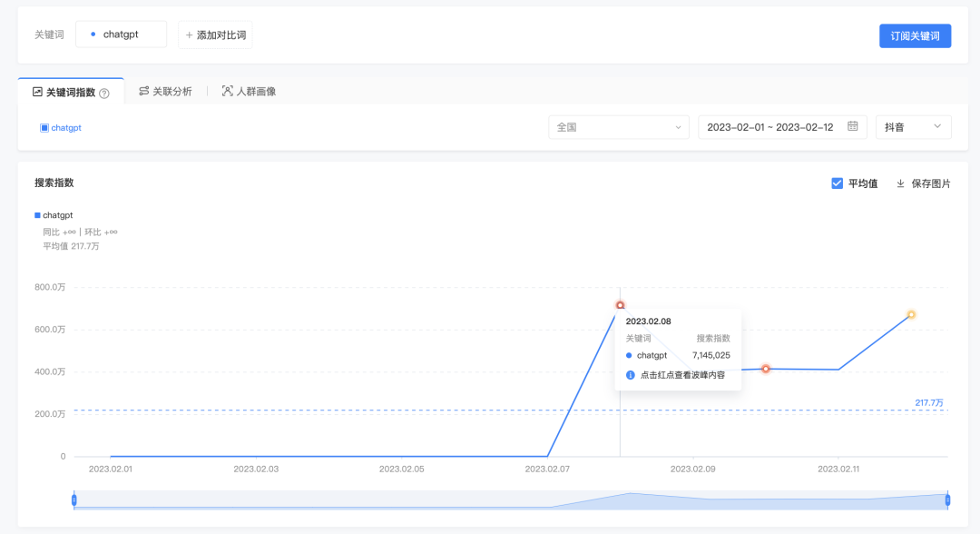Click the 保存图片 button
This screenshot has width=980, height=534.
923,183
